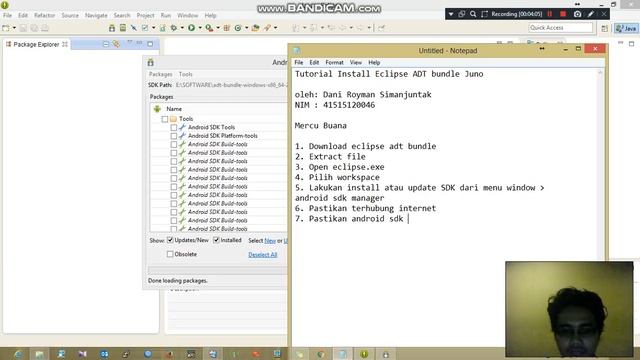Click the Chrome icon in the taskbar
Screen dimensions: 640x360
(x=321, y=354)
